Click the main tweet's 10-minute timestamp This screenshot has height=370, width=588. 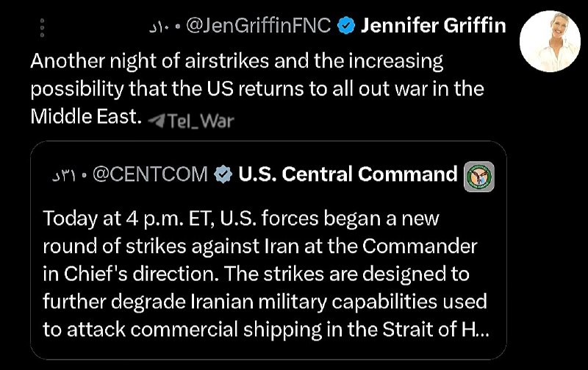(159, 26)
